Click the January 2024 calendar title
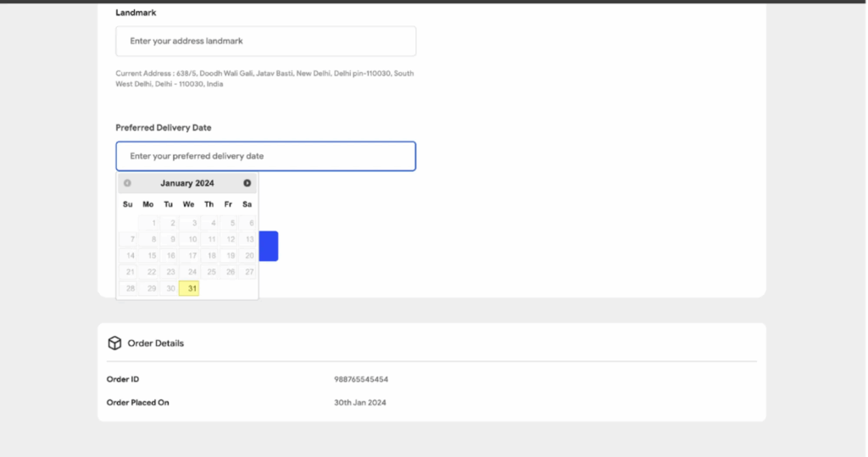868x457 pixels. pyautogui.click(x=187, y=183)
